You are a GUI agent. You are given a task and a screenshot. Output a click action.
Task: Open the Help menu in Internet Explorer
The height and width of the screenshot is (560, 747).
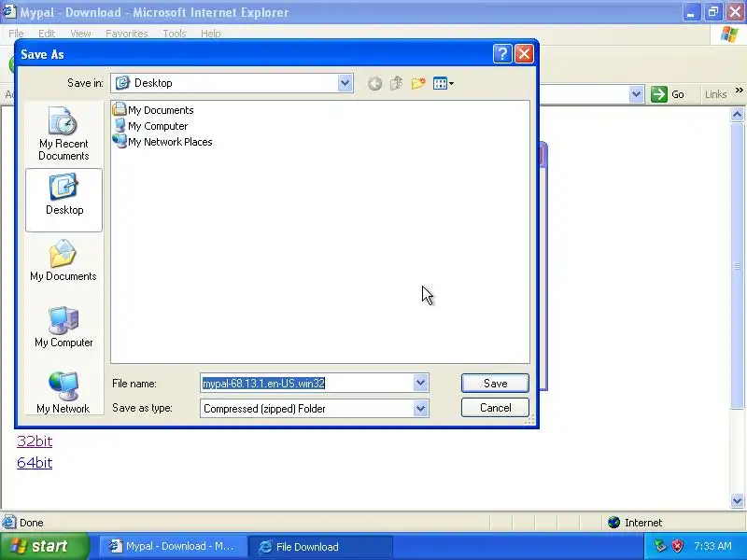coord(211,34)
